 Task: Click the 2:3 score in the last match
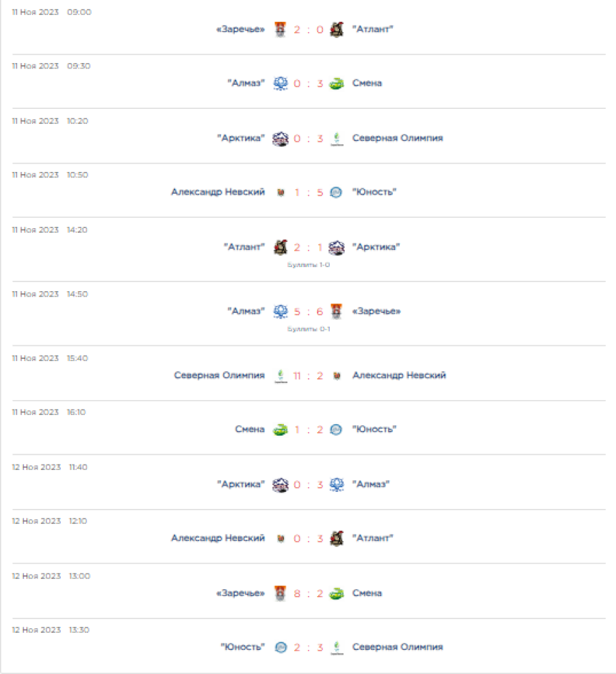[308, 647]
